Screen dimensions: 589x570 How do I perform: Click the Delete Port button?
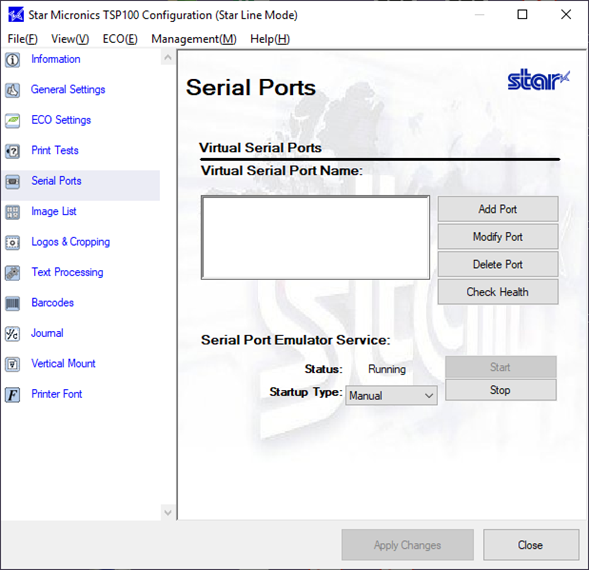pyautogui.click(x=498, y=264)
